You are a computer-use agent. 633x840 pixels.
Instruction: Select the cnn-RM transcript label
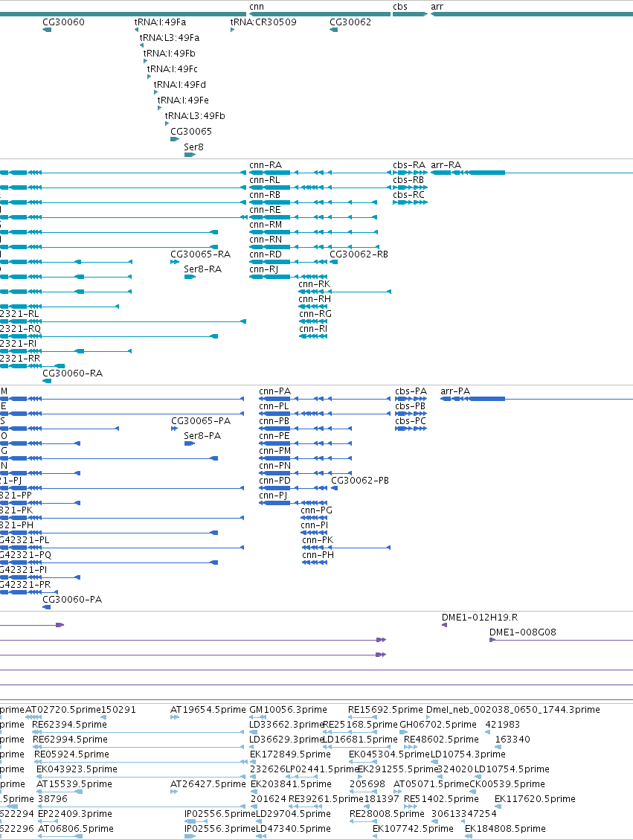(x=266, y=225)
